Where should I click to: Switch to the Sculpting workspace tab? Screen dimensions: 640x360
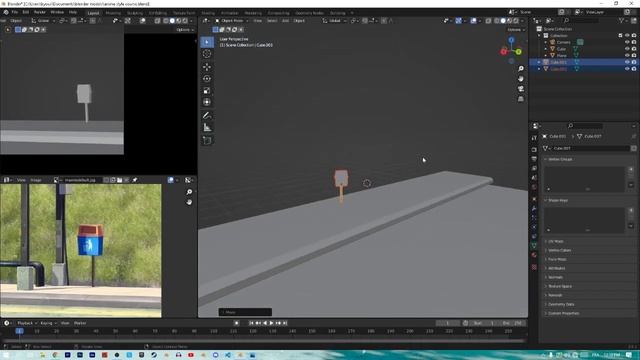[135, 13]
